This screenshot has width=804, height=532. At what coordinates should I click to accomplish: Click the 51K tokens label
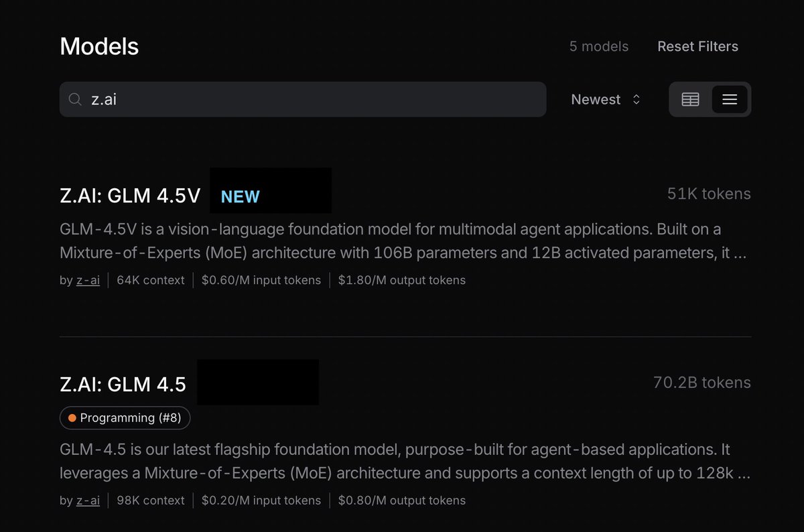click(709, 194)
